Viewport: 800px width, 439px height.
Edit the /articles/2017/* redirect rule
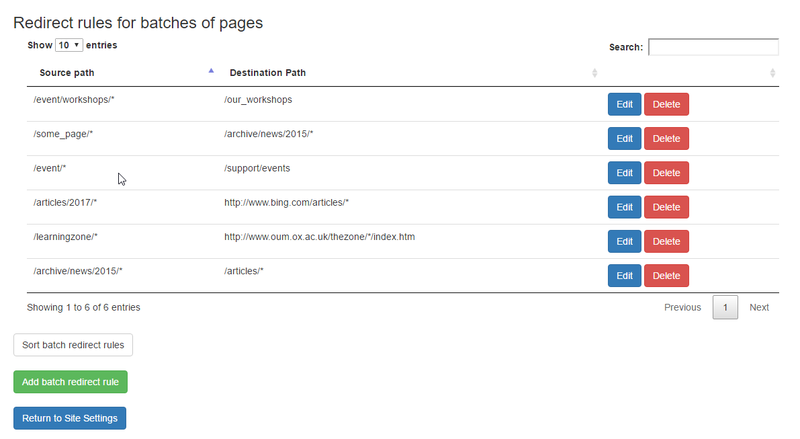click(624, 207)
